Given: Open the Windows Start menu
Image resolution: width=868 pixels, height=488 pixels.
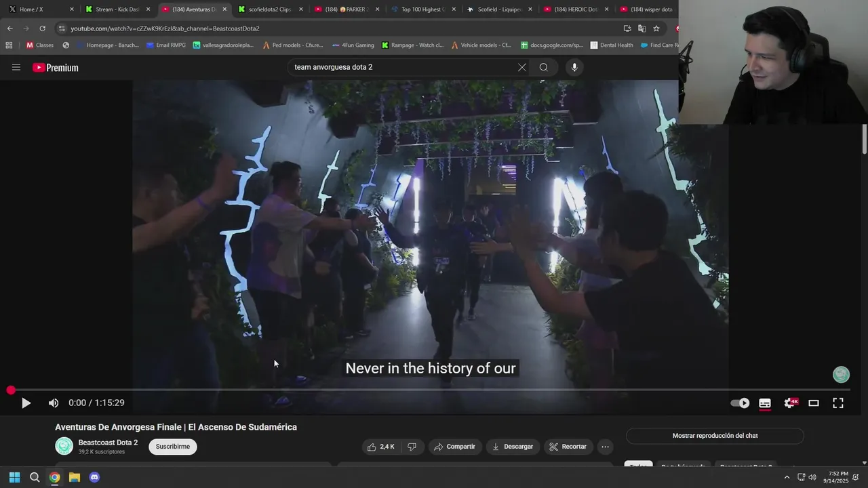Looking at the screenshot, I should click(14, 477).
